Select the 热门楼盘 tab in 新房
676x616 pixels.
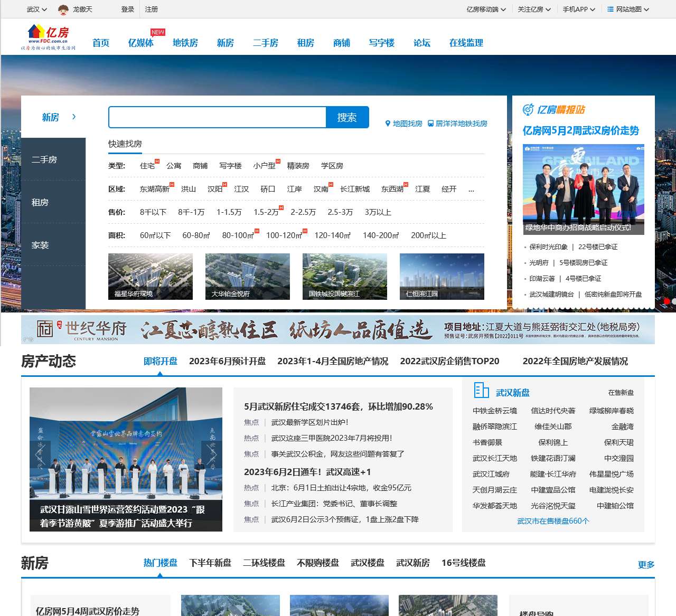click(161, 563)
